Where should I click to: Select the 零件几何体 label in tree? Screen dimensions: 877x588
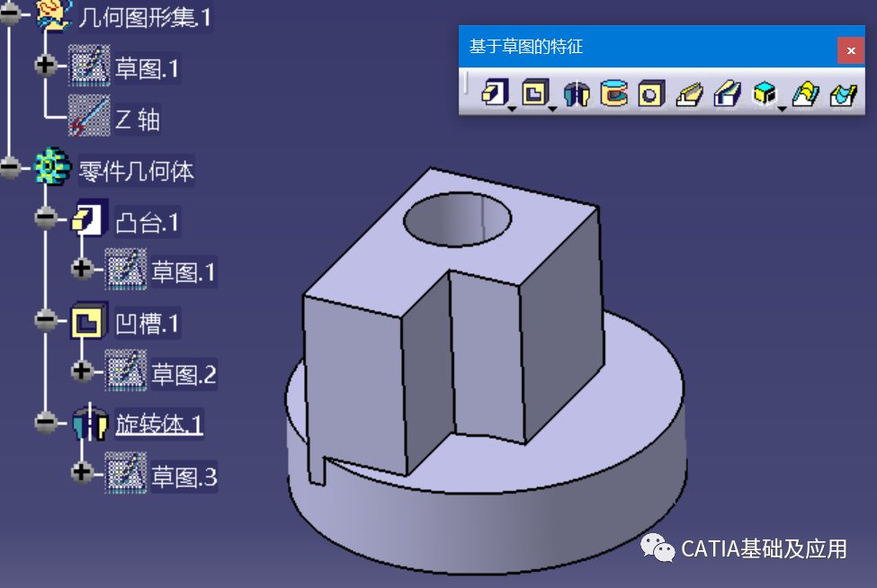(136, 171)
